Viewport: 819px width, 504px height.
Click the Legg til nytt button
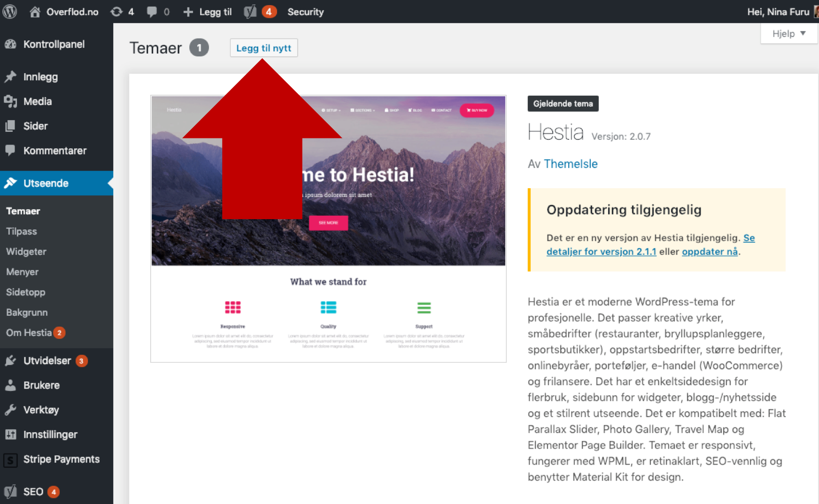coord(264,48)
